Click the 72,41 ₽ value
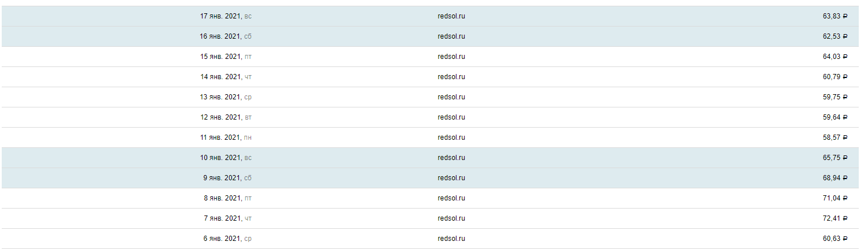The width and height of the screenshot is (868, 249). [x=835, y=218]
